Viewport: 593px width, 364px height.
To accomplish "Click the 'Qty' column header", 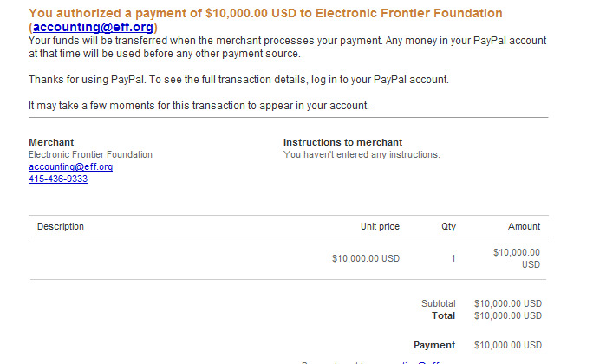I will coord(448,226).
